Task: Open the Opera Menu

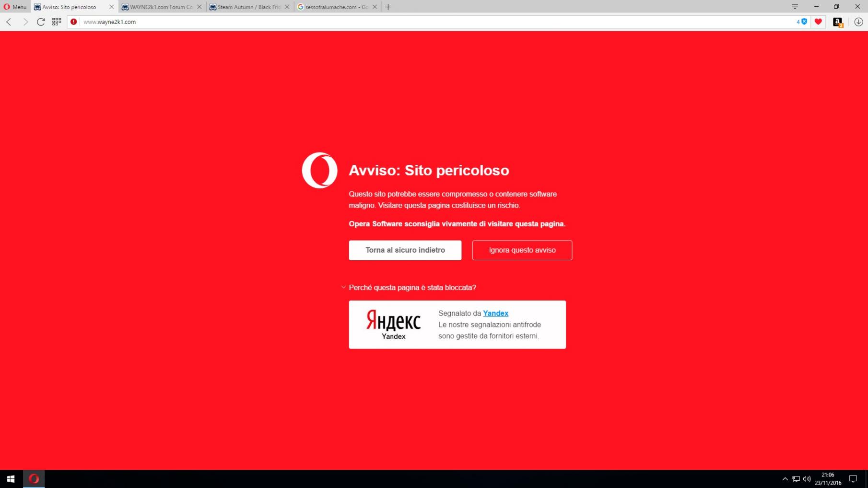Action: (15, 7)
